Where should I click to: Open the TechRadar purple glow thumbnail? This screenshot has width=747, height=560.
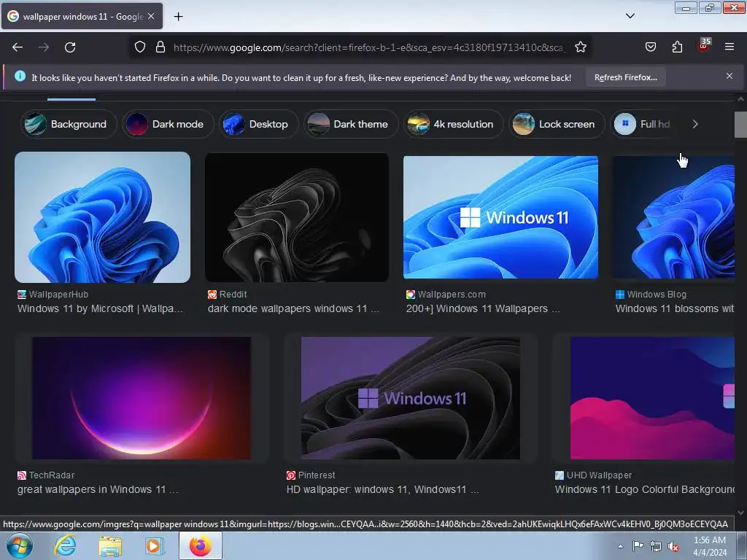[x=142, y=398]
